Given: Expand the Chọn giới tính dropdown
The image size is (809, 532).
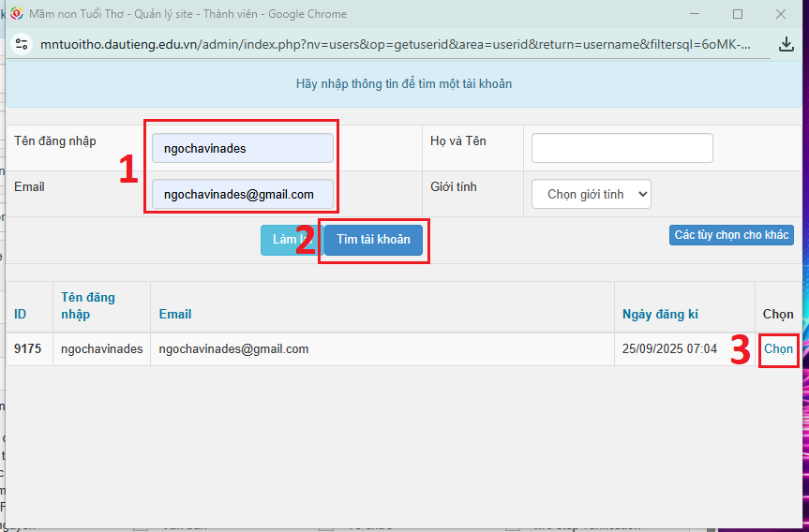Looking at the screenshot, I should 591,194.
